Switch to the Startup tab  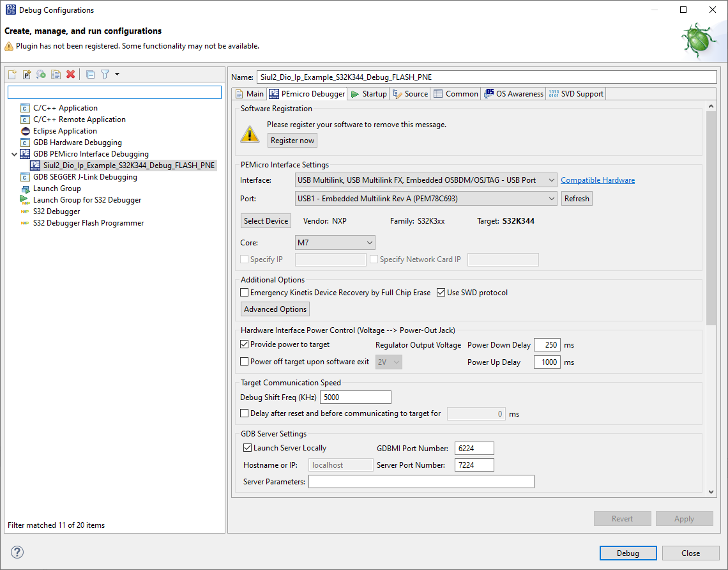(368, 93)
